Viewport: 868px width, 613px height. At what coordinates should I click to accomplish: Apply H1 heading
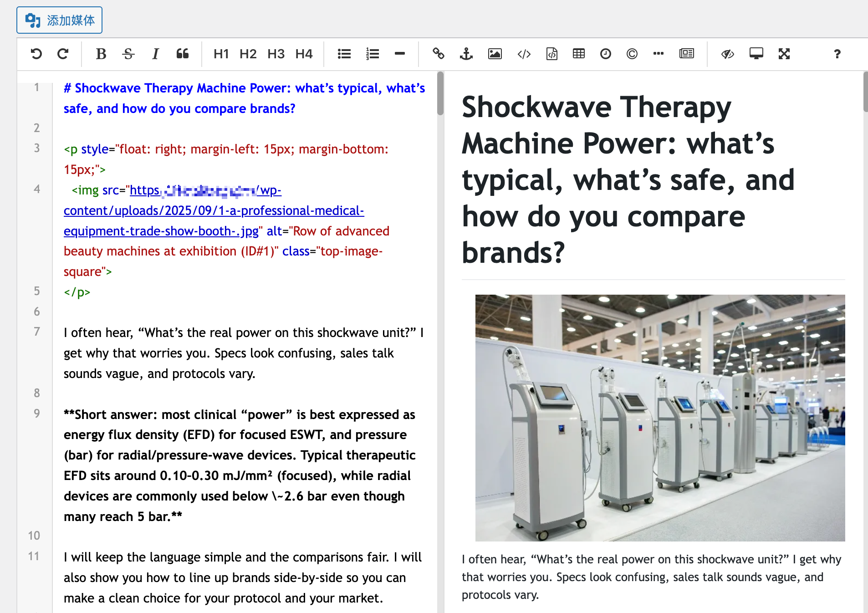[221, 54]
